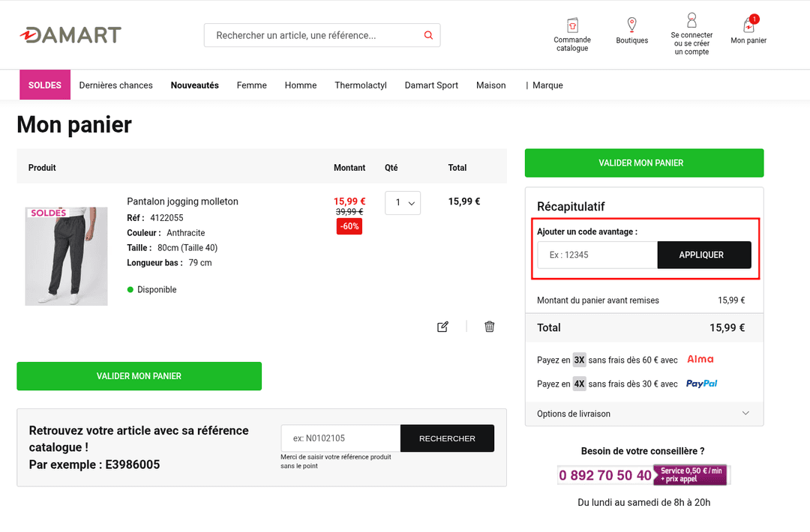Click Taille value 80cm (Taille 40)
810x532 pixels.
187,248
